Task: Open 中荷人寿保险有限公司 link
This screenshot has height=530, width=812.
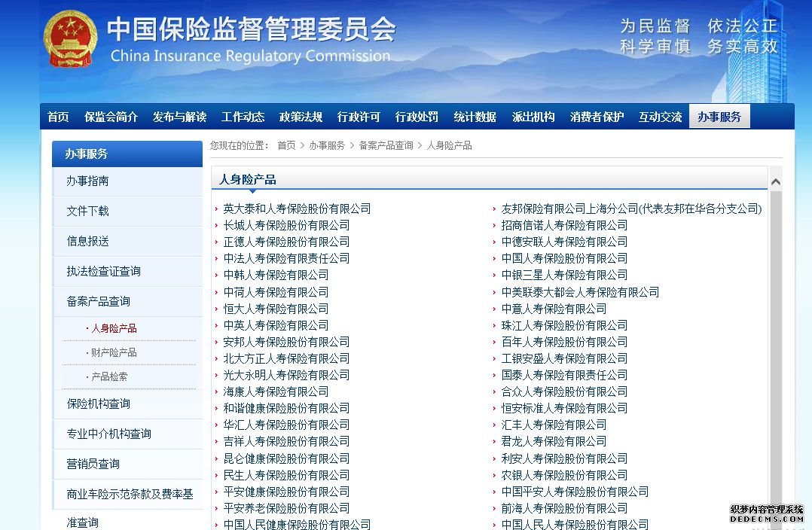Action: pos(276,292)
